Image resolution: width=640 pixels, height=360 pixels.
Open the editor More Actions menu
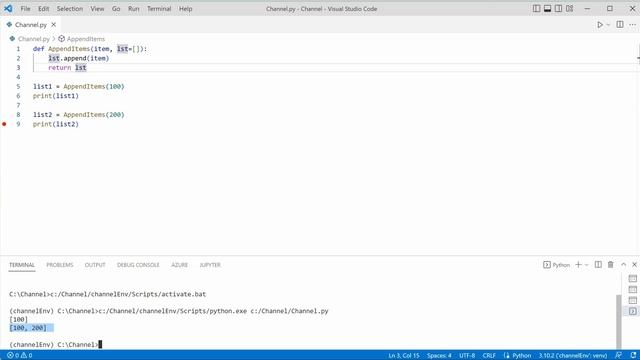click(632, 25)
